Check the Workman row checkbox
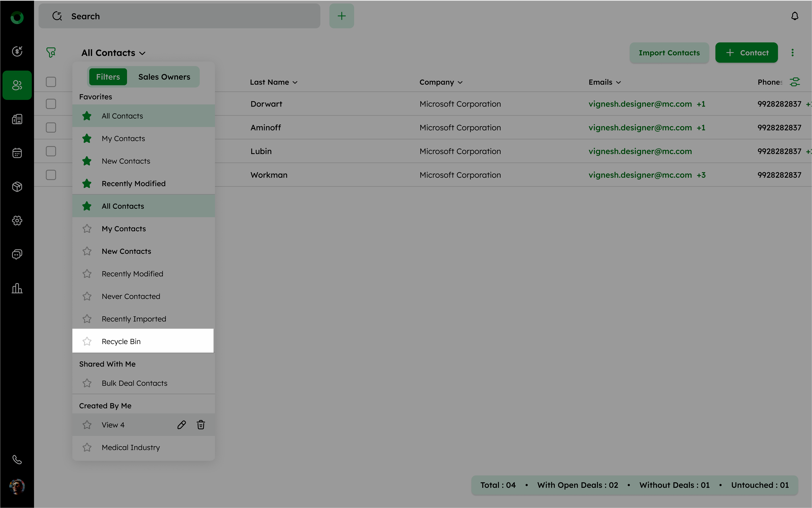812x508 pixels. (51, 175)
